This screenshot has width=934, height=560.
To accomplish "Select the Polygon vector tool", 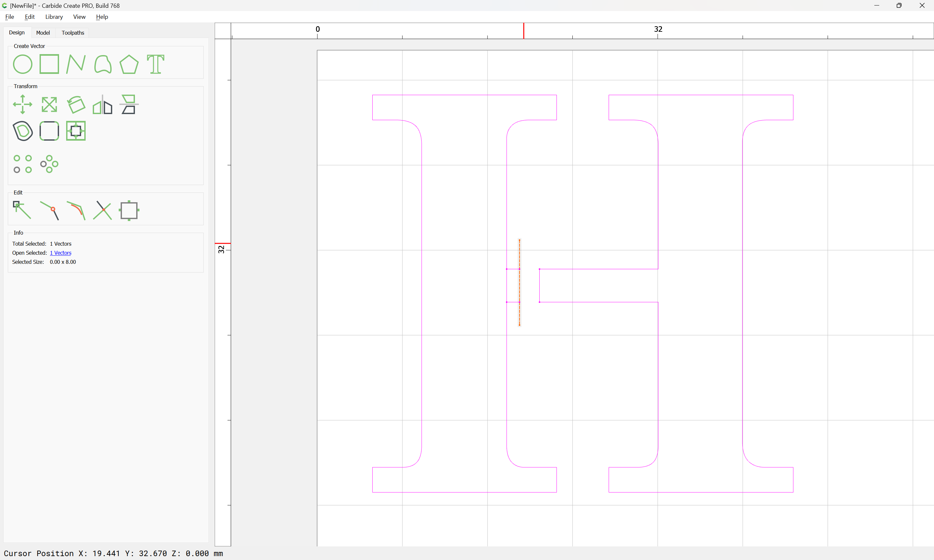I will (129, 64).
